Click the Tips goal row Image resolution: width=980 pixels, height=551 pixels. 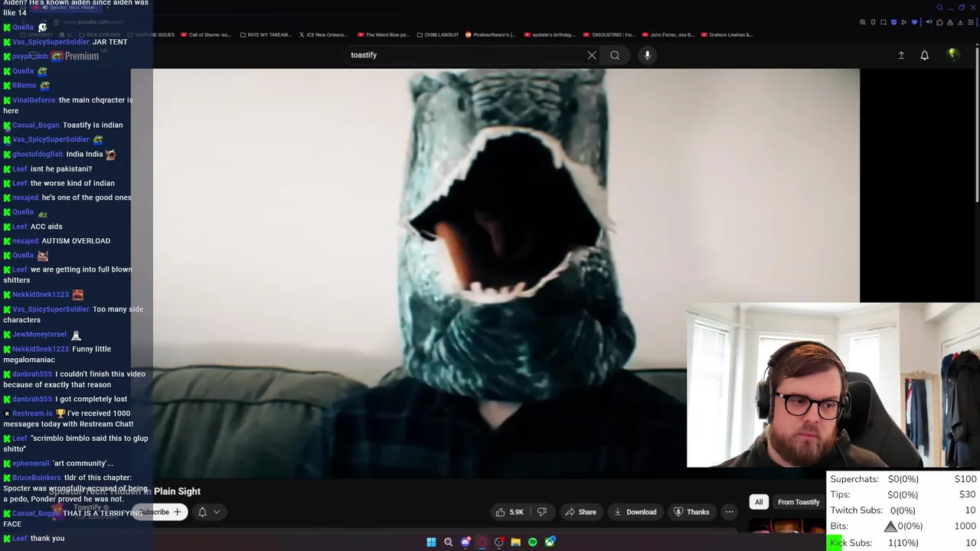(903, 495)
